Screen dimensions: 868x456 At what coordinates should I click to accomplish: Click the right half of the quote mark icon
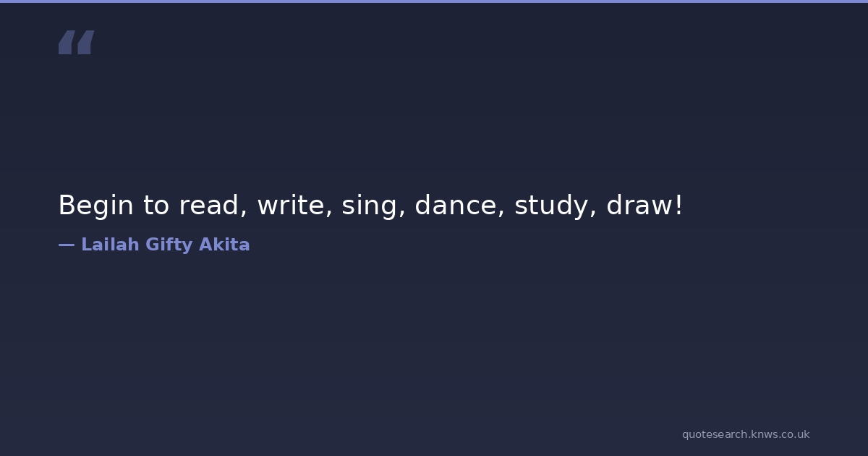[85, 43]
